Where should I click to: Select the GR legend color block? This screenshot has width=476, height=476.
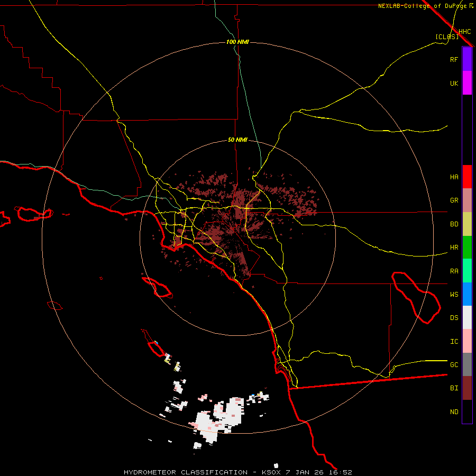pos(467,200)
